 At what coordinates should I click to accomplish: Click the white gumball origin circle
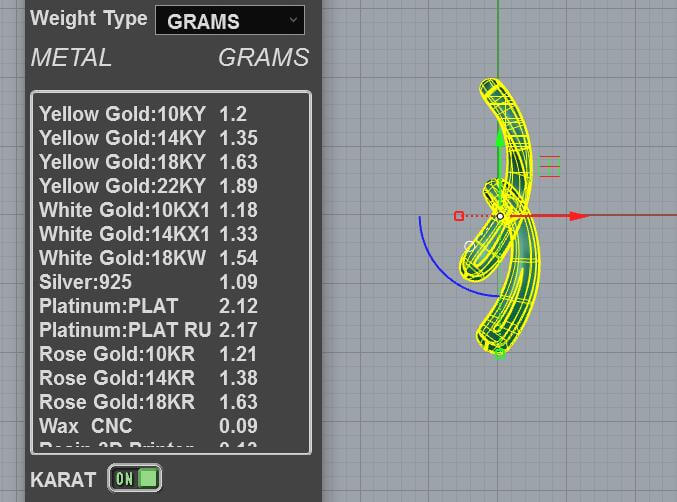500,216
